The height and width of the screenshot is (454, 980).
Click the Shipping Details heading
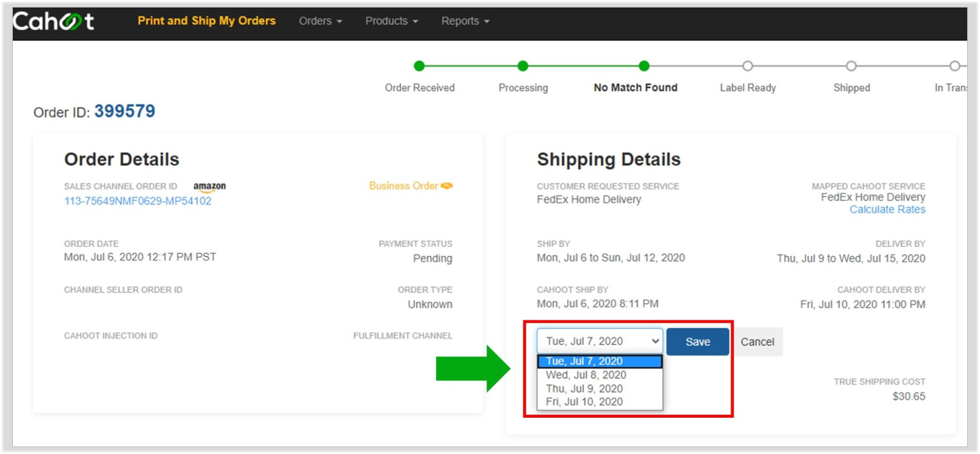609,160
